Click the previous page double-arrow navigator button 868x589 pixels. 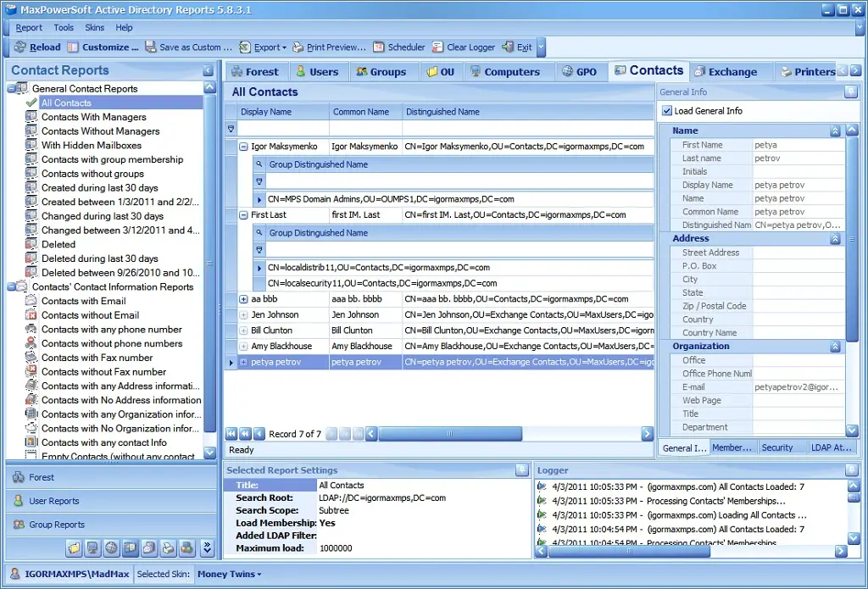point(245,434)
